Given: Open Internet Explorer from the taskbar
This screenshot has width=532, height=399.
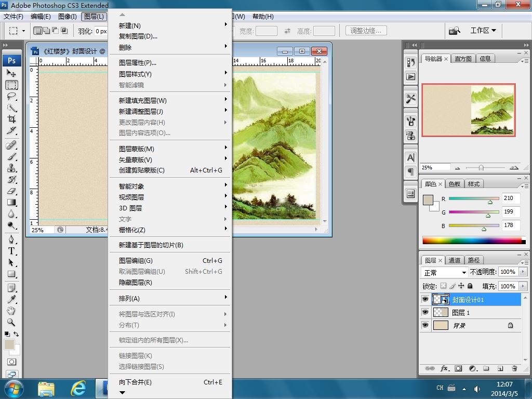Looking at the screenshot, I should coord(78,389).
